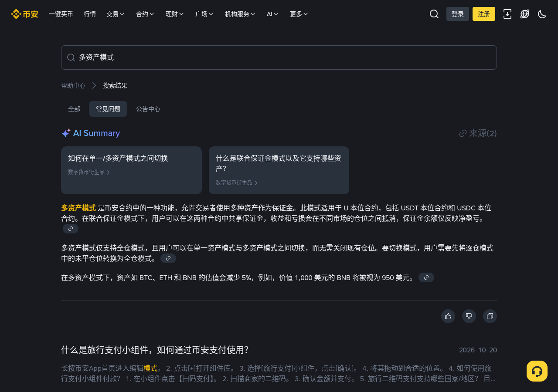Switch to the 全部 tab

(x=74, y=109)
